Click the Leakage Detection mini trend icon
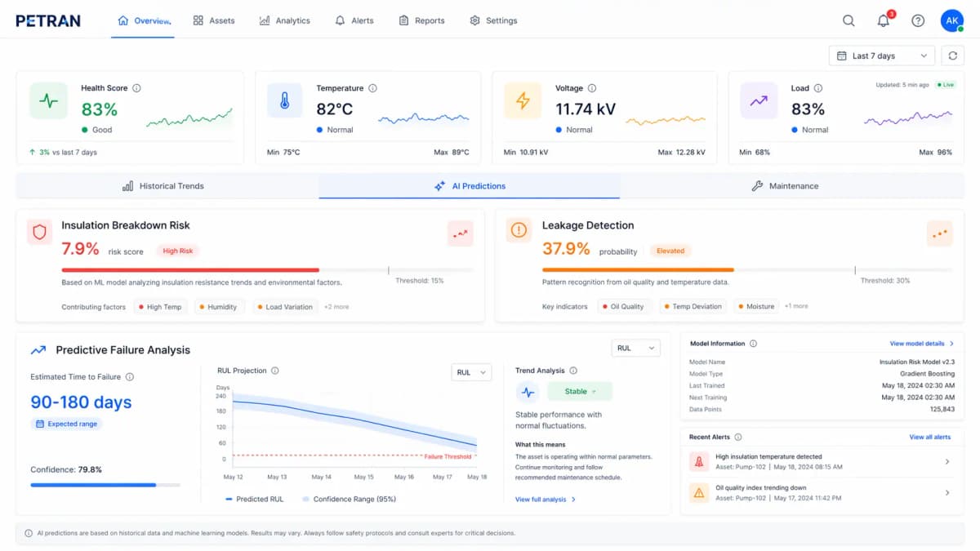The width and height of the screenshot is (980, 551). pos(939,233)
